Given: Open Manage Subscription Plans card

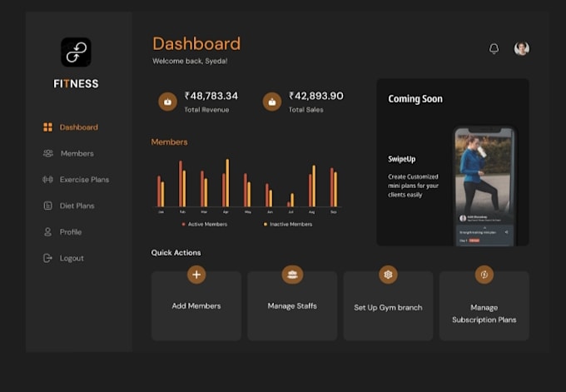Looking at the screenshot, I should tap(484, 305).
